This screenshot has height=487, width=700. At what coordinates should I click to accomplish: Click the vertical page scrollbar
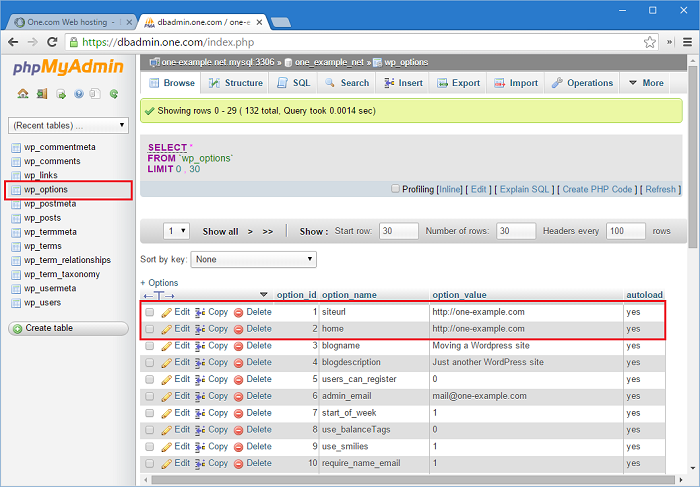click(692, 156)
